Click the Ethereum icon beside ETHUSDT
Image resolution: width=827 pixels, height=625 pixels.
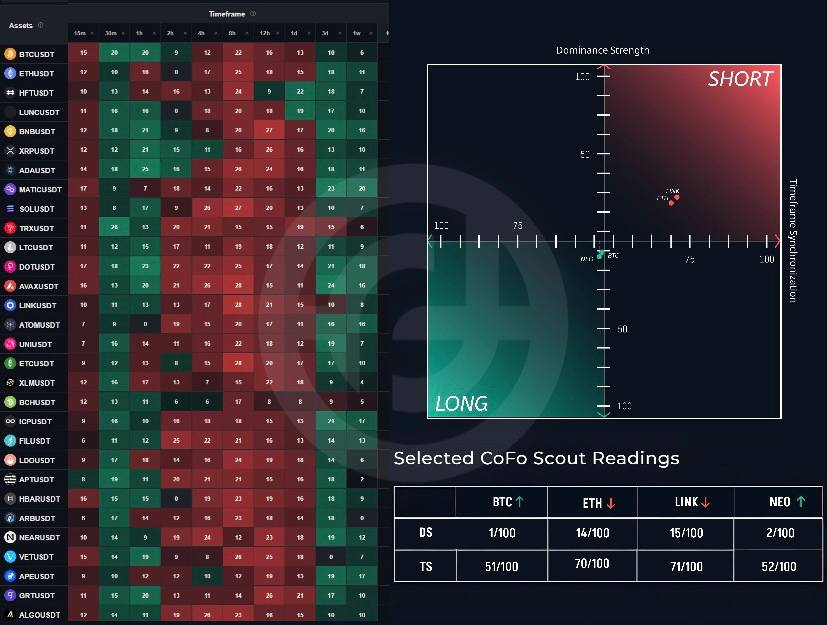(x=10, y=73)
